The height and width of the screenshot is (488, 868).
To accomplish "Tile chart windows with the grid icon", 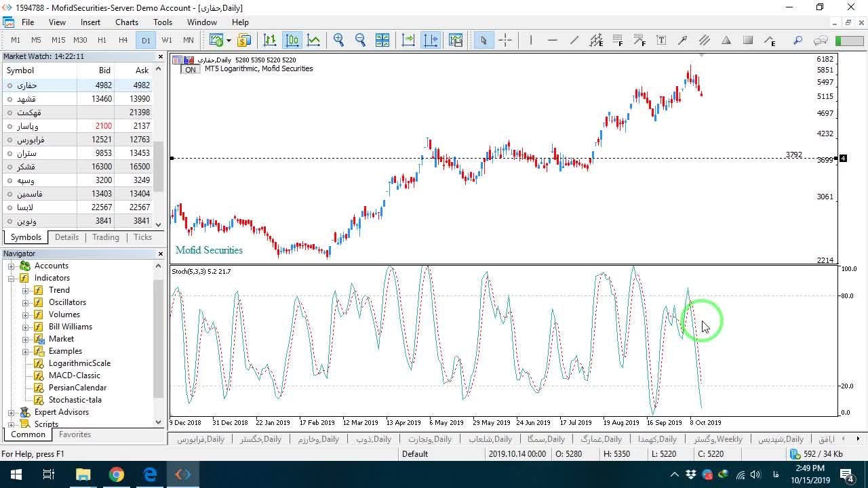I will (x=382, y=40).
